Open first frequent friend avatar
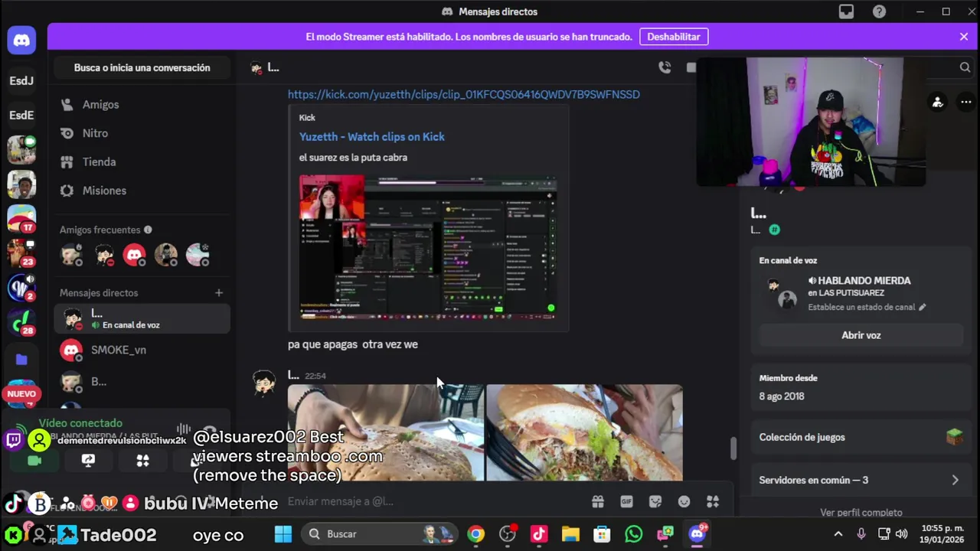 (72, 254)
